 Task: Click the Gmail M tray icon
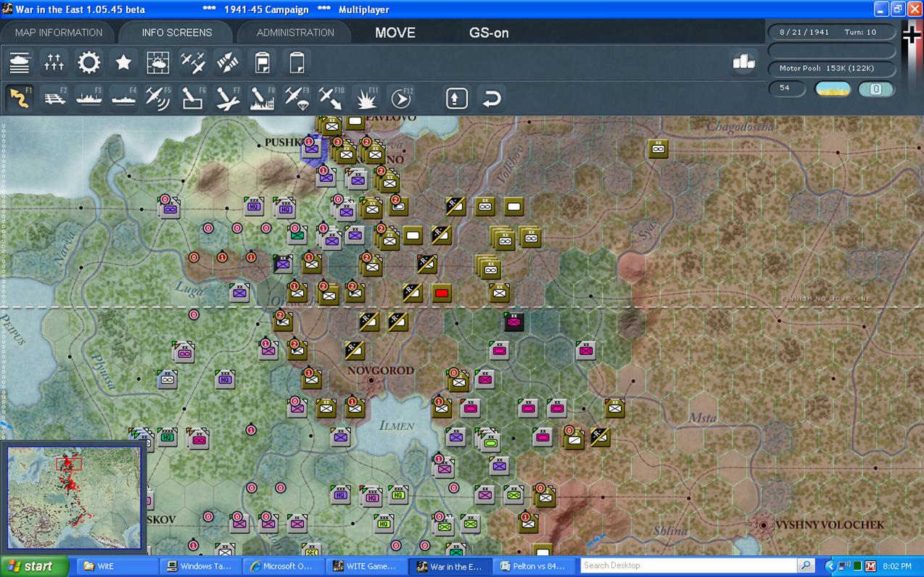click(x=871, y=566)
